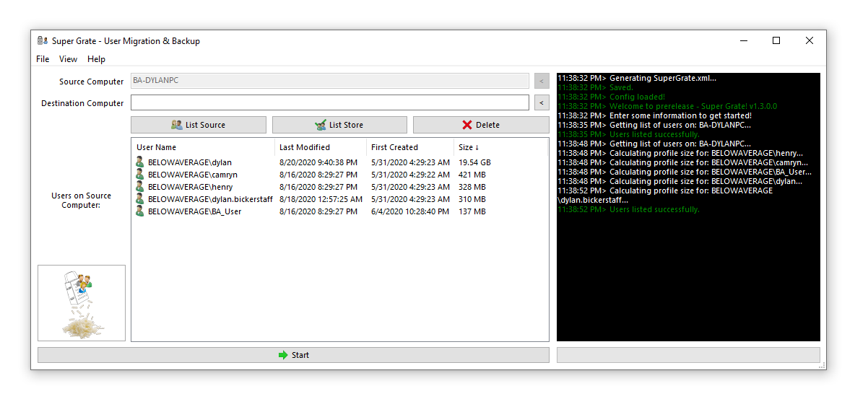Viewport: 868px width, 412px height.
Task: Click the Source Computer field showing BA-DYLANPC
Action: 330,81
